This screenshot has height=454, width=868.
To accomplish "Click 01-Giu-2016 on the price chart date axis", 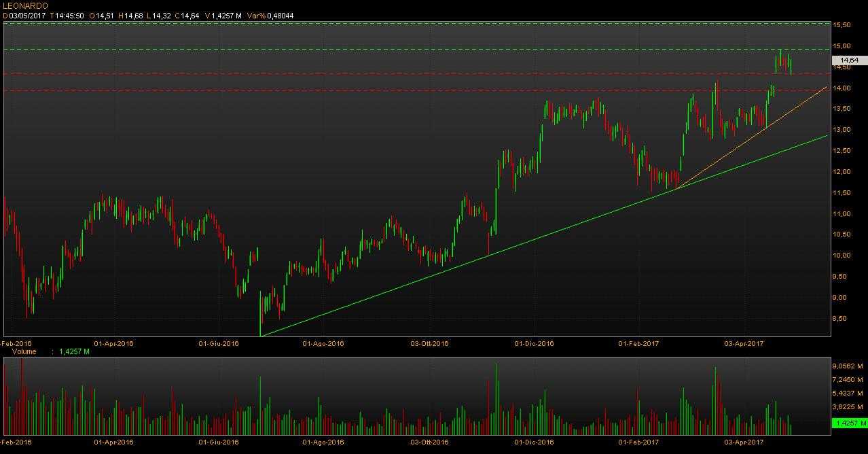I will click(219, 343).
